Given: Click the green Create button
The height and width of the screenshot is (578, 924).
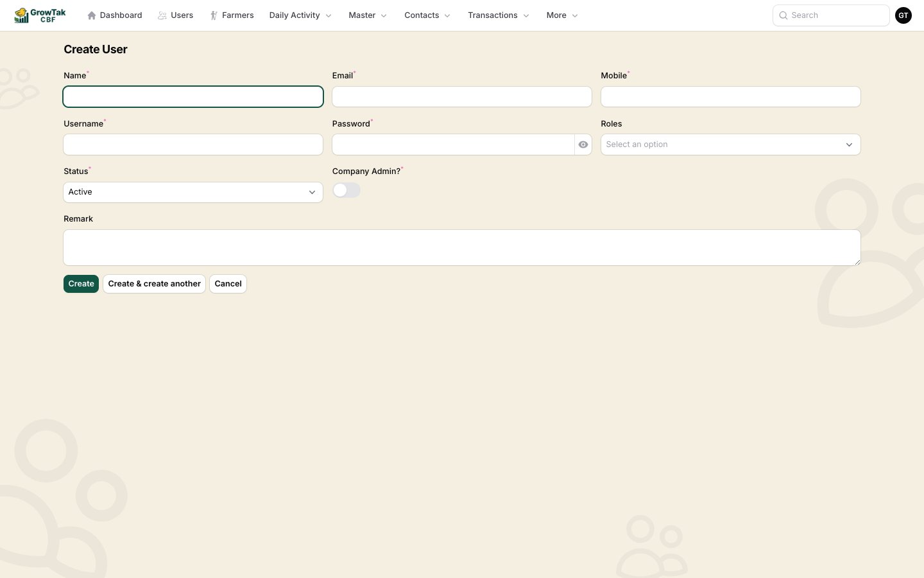Looking at the screenshot, I should (x=81, y=284).
